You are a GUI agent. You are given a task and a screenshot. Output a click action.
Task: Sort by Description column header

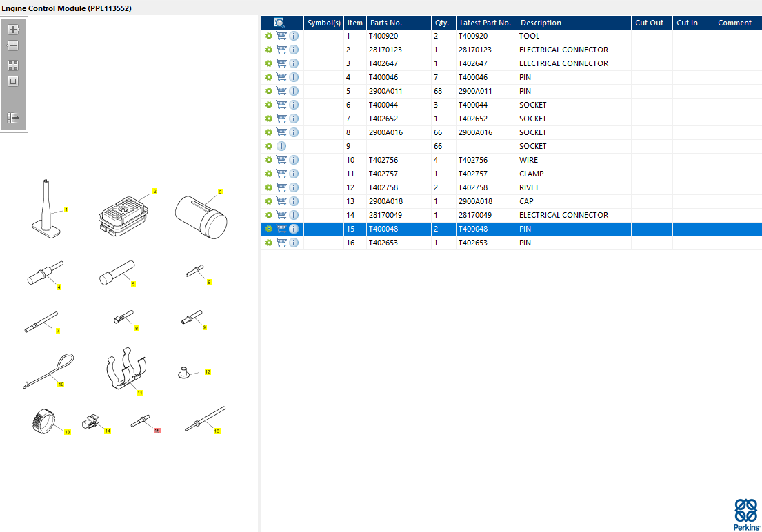[x=541, y=23]
